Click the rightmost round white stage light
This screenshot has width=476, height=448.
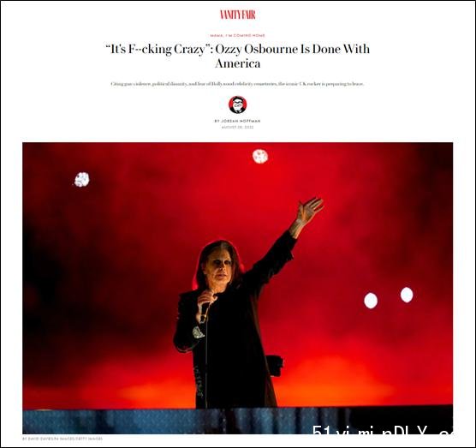(407, 295)
